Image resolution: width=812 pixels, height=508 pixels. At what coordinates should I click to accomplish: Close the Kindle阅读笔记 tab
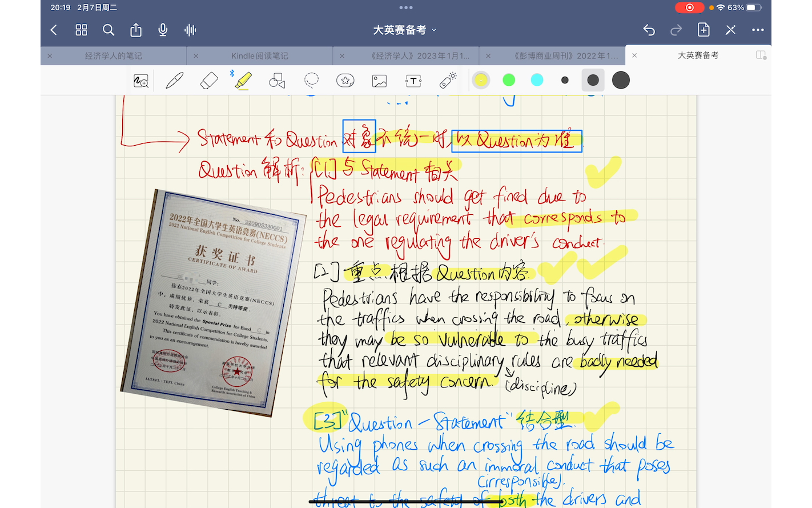(196, 56)
